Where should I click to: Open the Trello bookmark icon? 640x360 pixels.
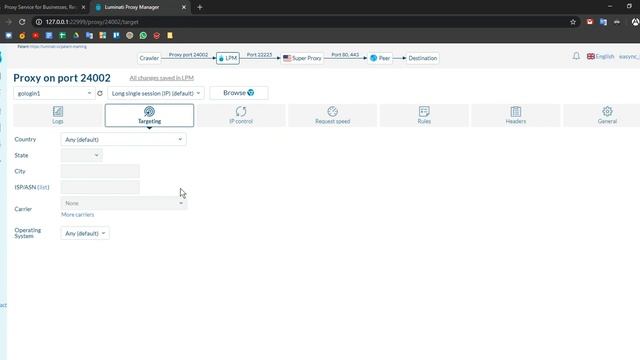click(116, 36)
